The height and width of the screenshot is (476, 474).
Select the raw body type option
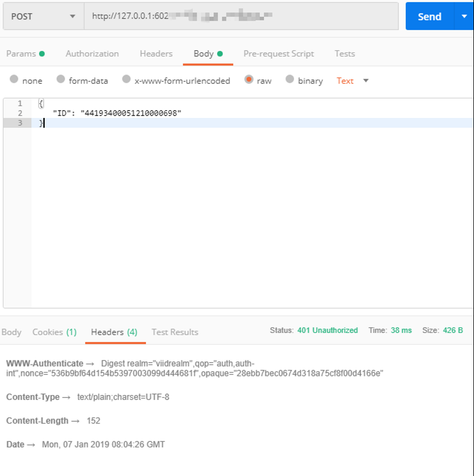click(255, 80)
